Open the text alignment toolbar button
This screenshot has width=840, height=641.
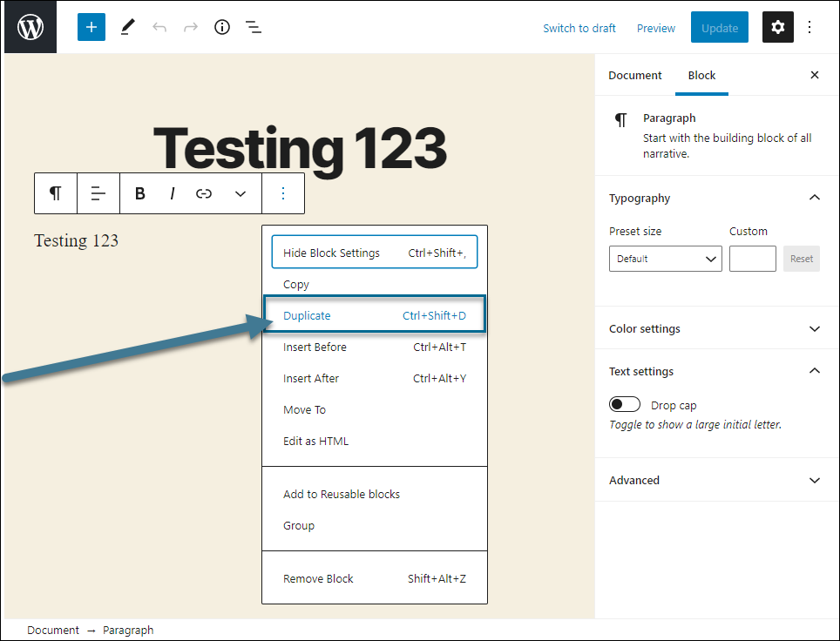tap(98, 193)
